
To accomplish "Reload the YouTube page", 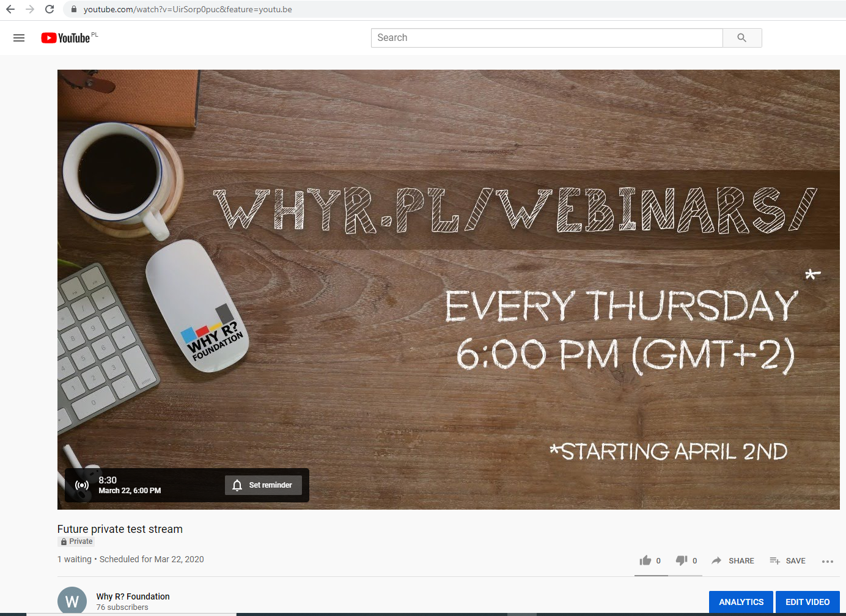I will 50,9.
